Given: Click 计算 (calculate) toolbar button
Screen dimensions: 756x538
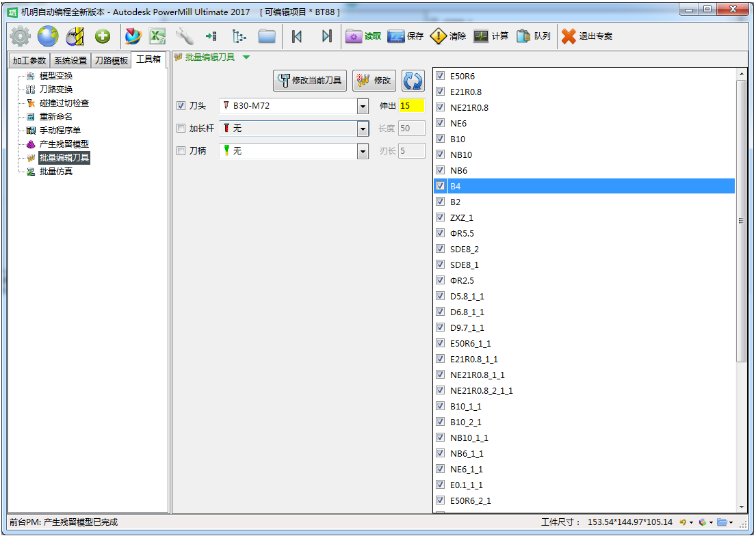Looking at the screenshot, I should click(x=491, y=36).
